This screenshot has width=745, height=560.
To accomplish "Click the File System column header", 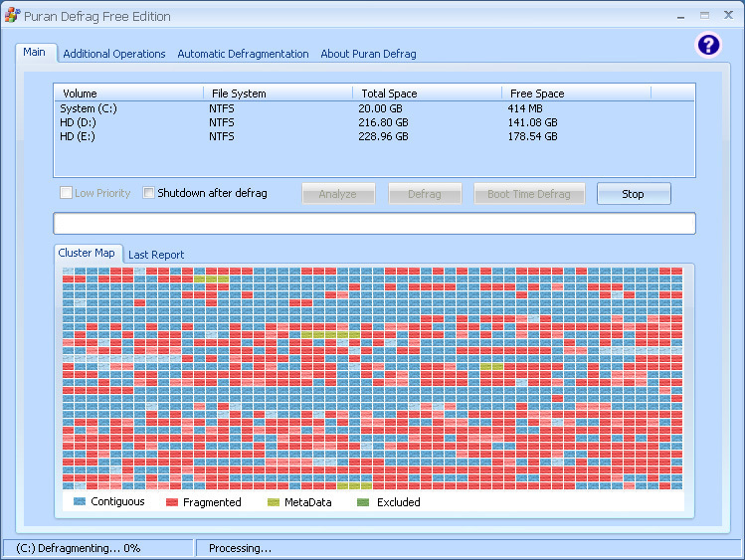I will (x=278, y=93).
